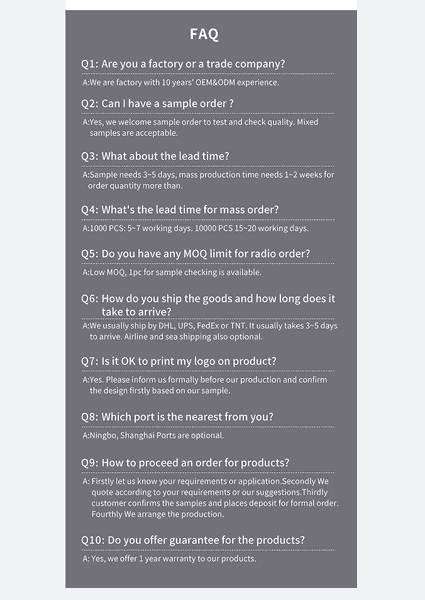425x600 pixels.
Task: Select the Q9 proceed an order question
Action: [185, 463]
